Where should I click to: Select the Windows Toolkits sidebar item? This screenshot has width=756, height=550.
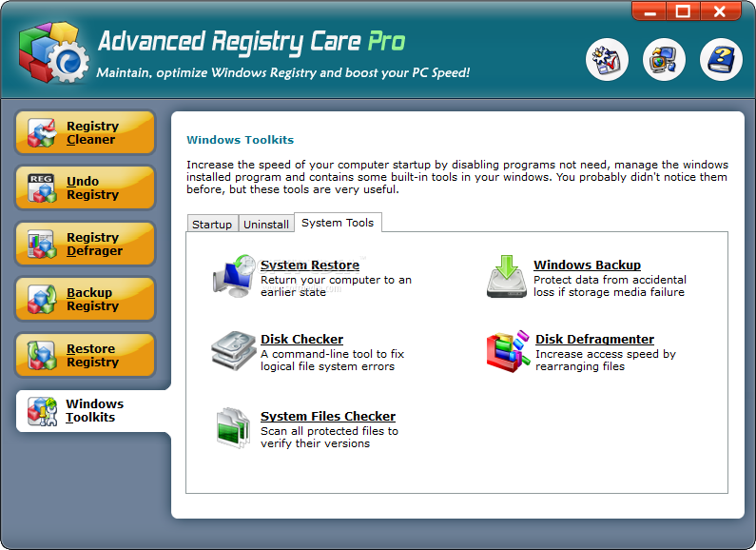pyautogui.click(x=91, y=410)
